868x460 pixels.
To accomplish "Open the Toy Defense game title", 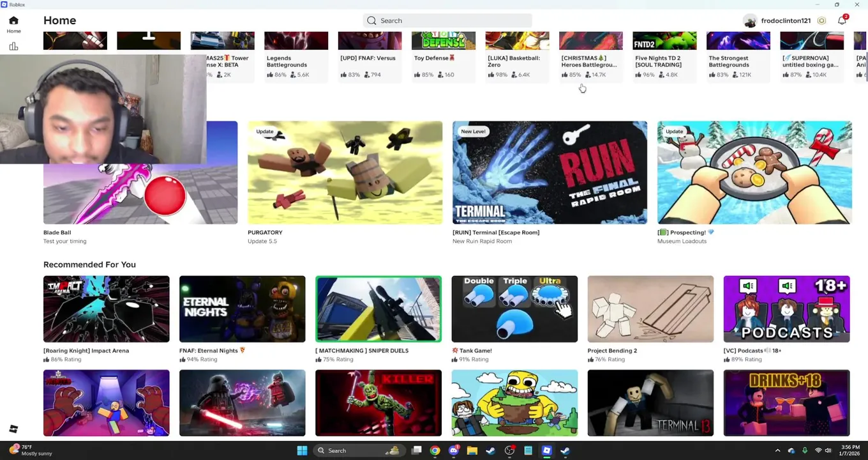I will (435, 58).
